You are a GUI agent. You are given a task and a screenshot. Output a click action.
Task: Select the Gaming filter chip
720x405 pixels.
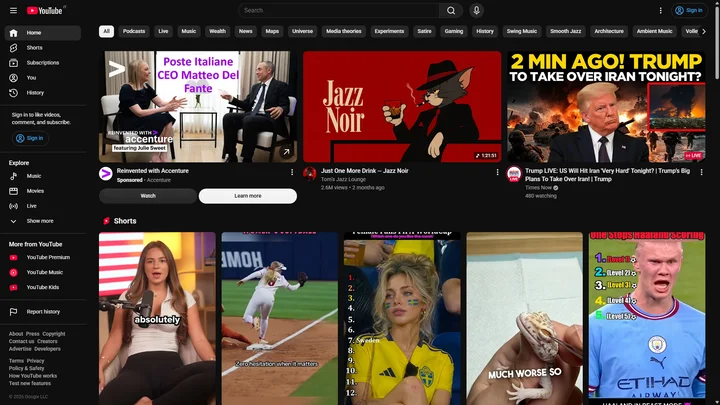pos(454,31)
